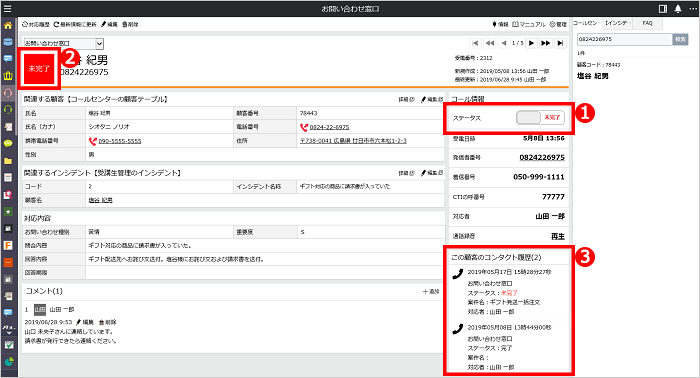Image resolution: width=700 pixels, height=378 pixels.
Task: Add a comment with 追加
Action: pos(431,291)
